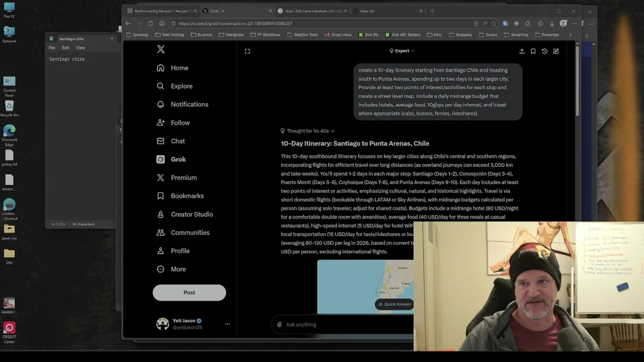Open Shopping bookmarks folder
This screenshot has height=362, width=644.
click(460, 35)
